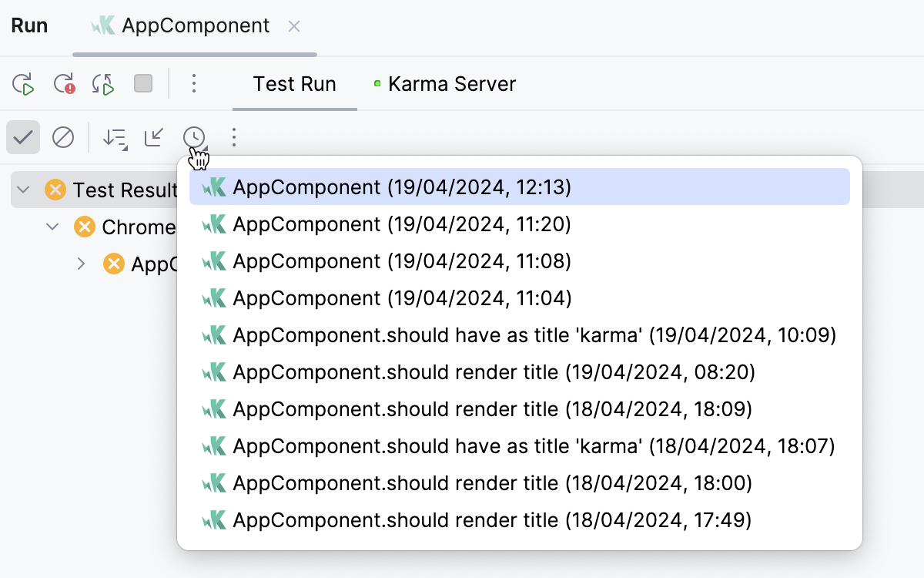Close the AppComponent run tab
The width and height of the screenshot is (924, 578).
[293, 26]
